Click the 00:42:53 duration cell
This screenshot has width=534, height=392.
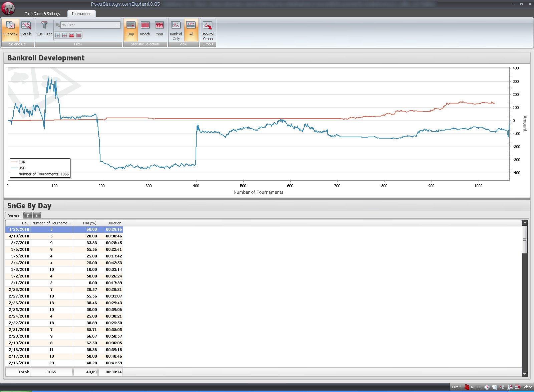(110, 263)
